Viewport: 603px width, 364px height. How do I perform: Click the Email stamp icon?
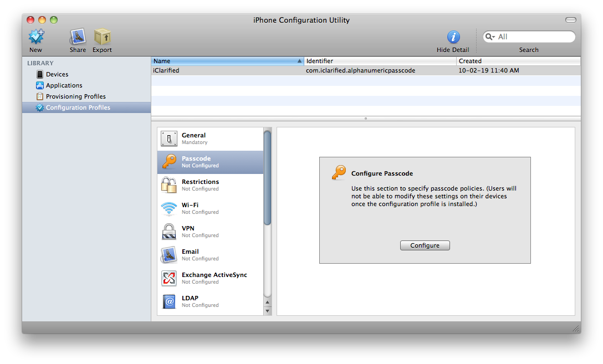[x=169, y=255]
